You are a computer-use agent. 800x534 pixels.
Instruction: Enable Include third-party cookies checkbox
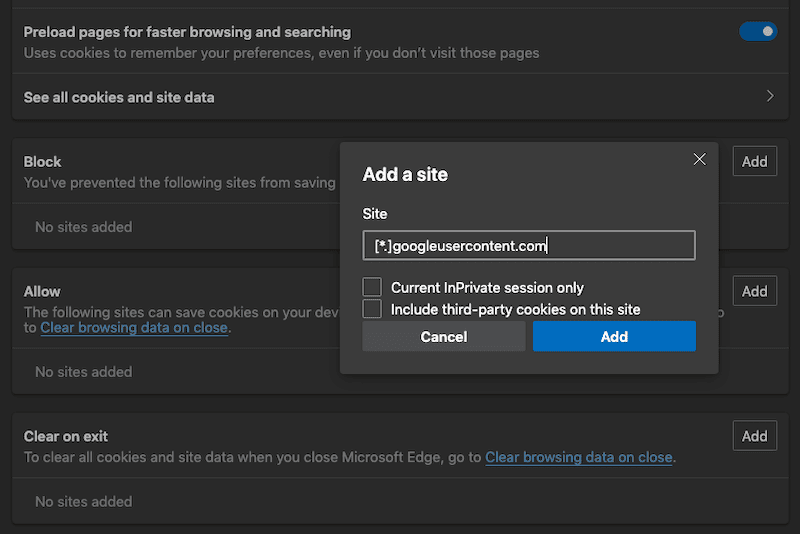click(372, 310)
